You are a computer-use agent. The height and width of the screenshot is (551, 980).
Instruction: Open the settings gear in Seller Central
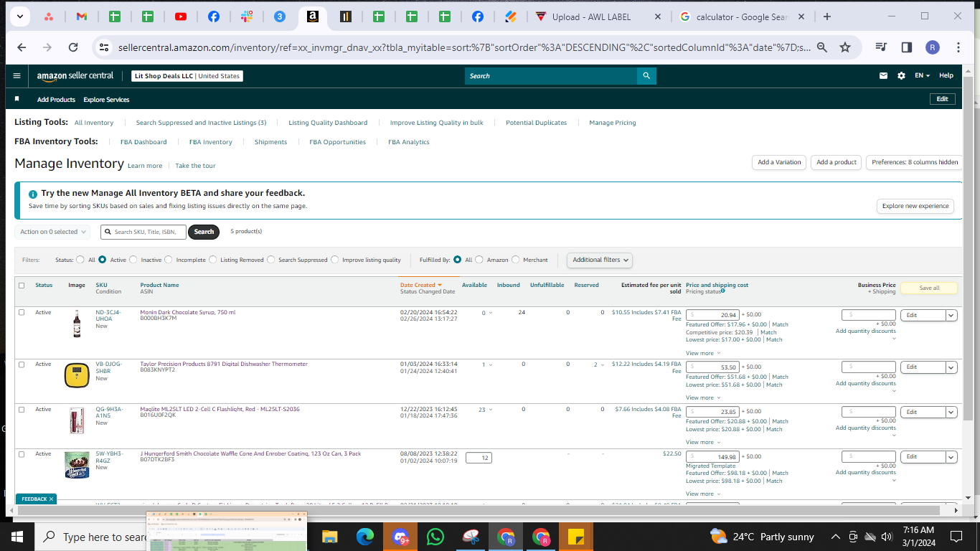click(901, 75)
